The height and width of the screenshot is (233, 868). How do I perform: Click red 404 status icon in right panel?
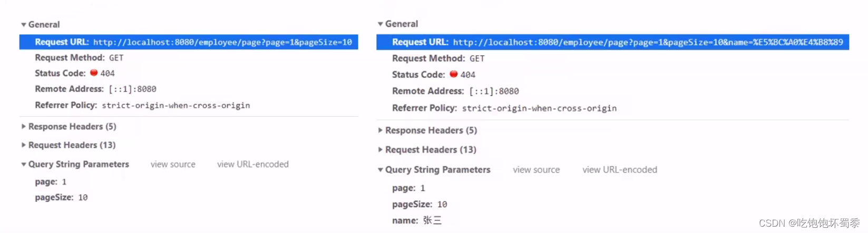453,74
